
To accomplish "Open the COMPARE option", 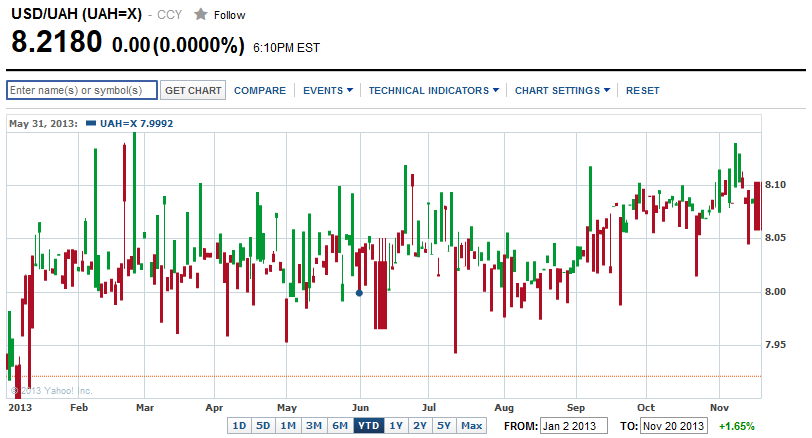I will [260, 91].
